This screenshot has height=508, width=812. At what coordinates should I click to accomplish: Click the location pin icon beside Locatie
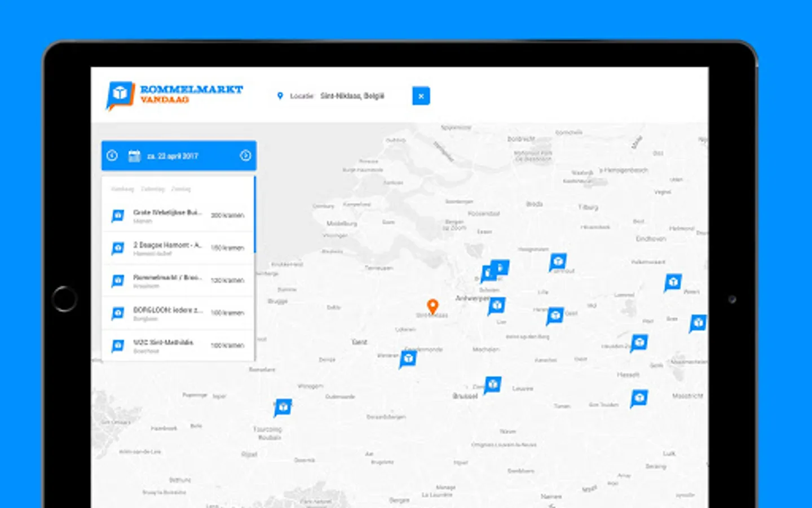[x=280, y=96]
